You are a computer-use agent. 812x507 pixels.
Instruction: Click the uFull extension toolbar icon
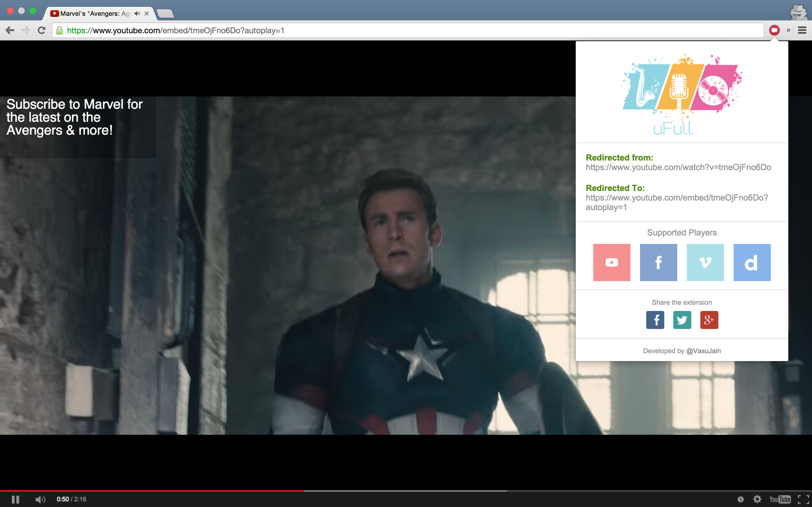[x=774, y=30]
